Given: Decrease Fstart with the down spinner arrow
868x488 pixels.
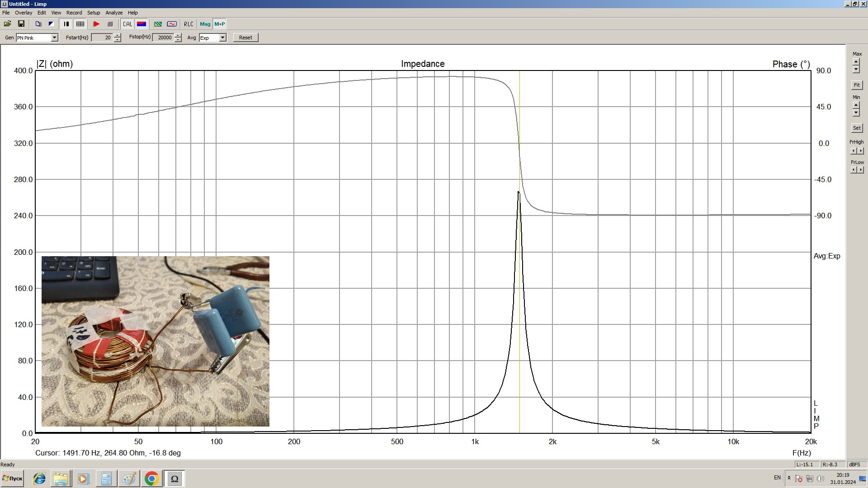Looking at the screenshot, I should click(x=118, y=40).
